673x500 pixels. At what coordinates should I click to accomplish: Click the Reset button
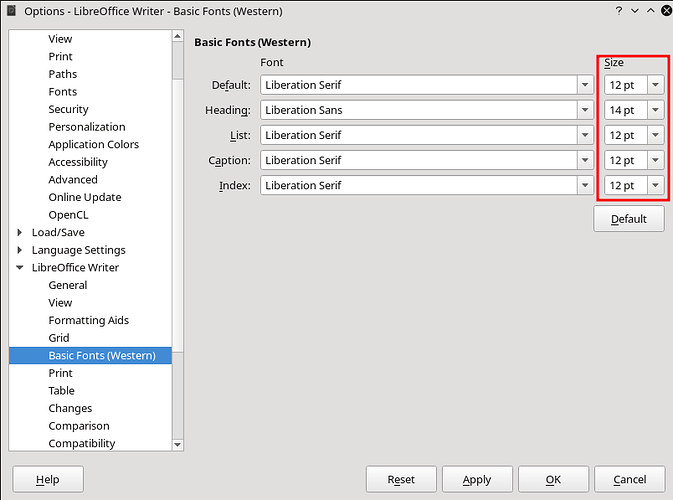pos(401,479)
